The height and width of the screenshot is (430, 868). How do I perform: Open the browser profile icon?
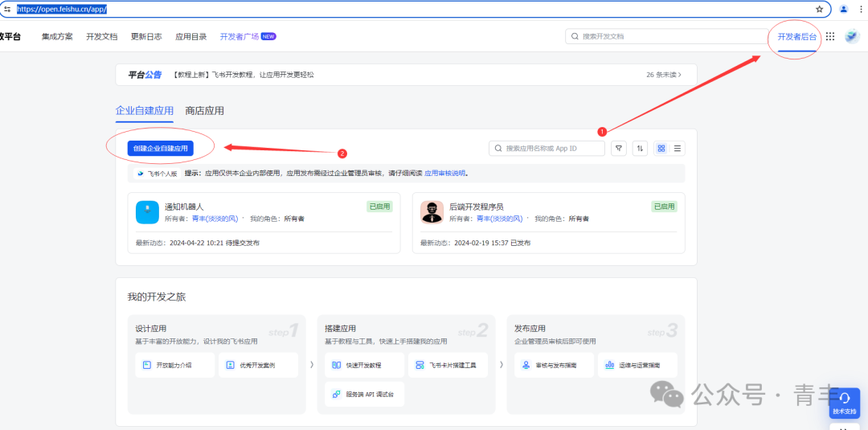[x=844, y=9]
